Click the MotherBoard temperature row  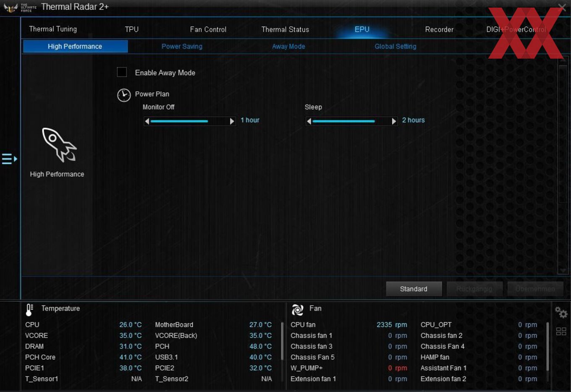(x=213, y=324)
